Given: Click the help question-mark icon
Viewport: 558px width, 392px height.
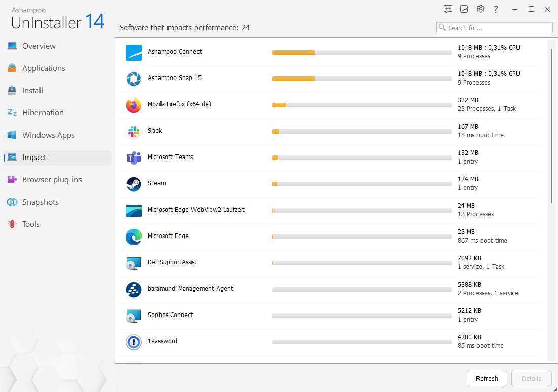Looking at the screenshot, I should (495, 9).
